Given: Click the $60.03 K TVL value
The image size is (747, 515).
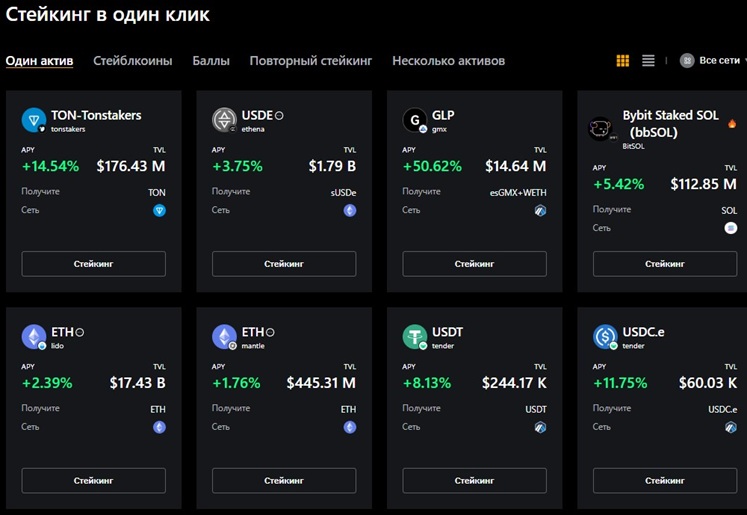Looking at the screenshot, I should click(x=708, y=383).
